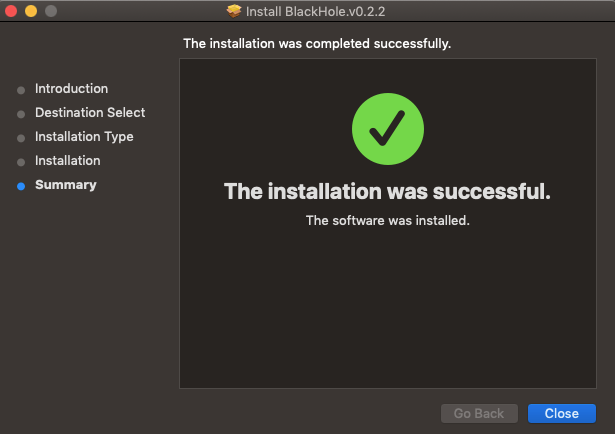Click the Installation Type step bullet
Image resolution: width=615 pixels, height=434 pixels.
point(21,138)
